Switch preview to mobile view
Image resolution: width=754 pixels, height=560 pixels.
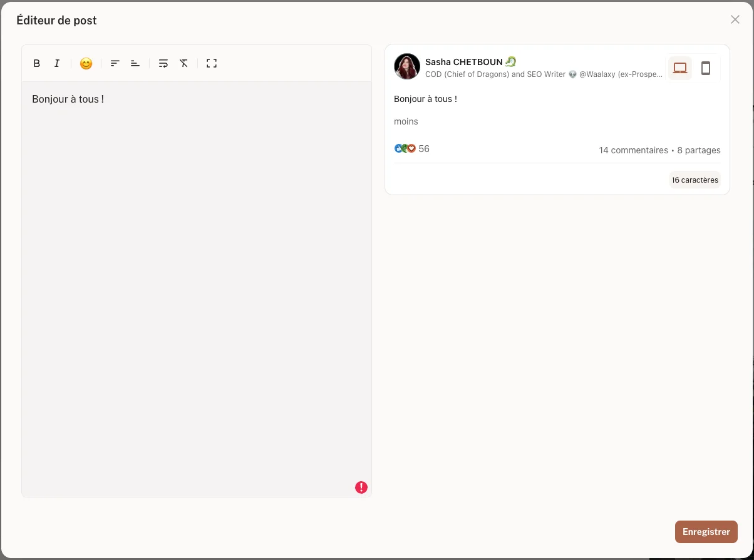pyautogui.click(x=706, y=68)
